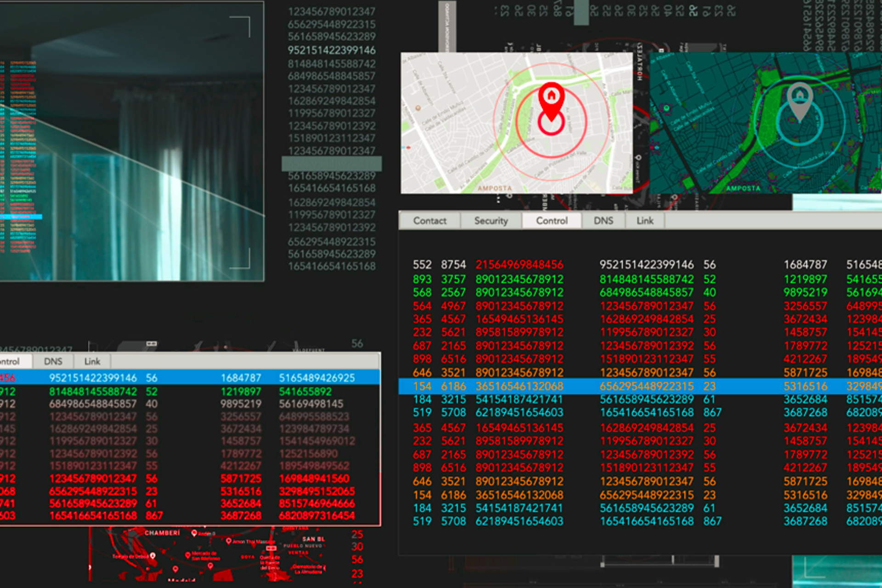The height and width of the screenshot is (588, 882).
Task: Open the Link tab in the small red window
Action: (x=92, y=362)
